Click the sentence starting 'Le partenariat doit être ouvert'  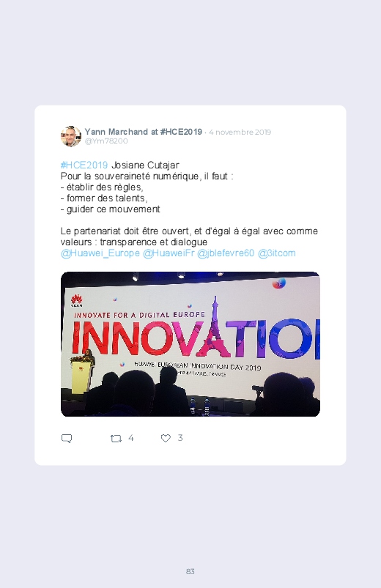tap(189, 237)
